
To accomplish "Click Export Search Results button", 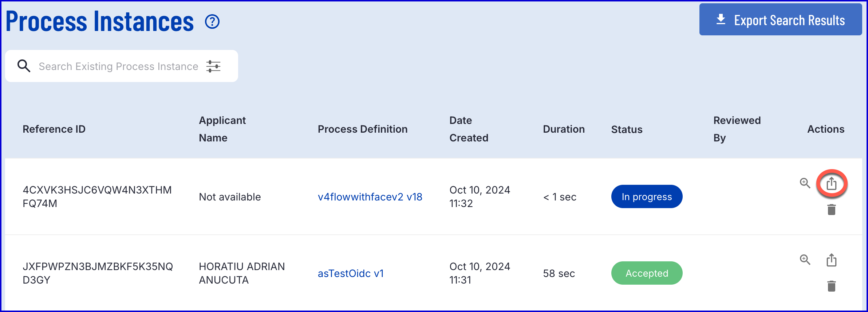I will pos(780,20).
